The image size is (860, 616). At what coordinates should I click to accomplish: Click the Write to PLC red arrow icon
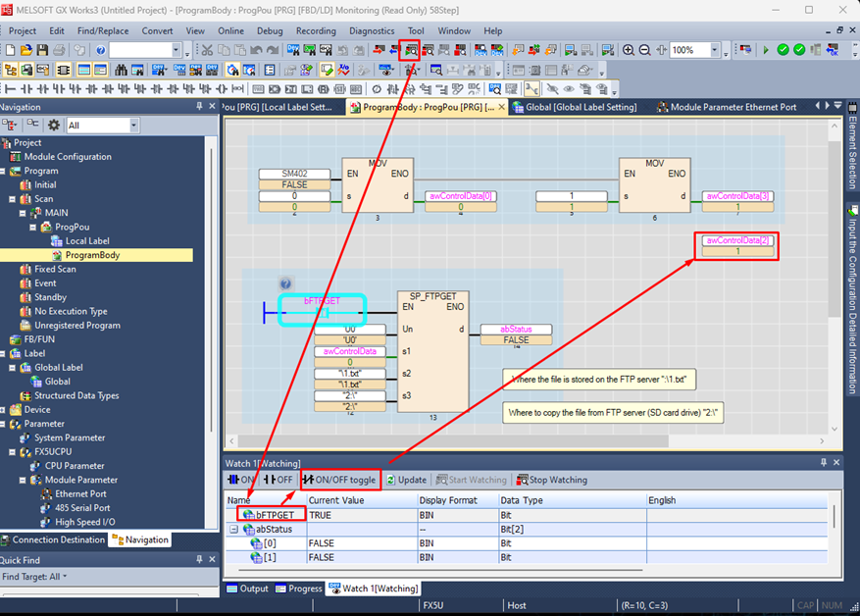pyautogui.click(x=379, y=50)
